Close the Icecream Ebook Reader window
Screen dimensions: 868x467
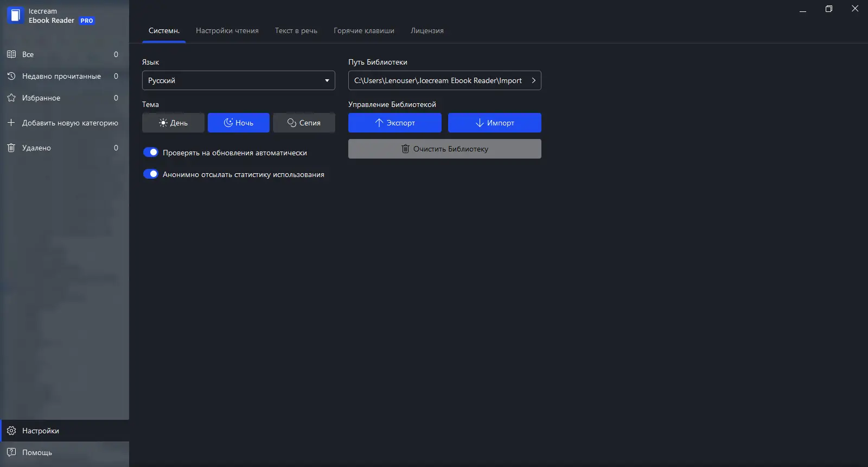click(855, 9)
